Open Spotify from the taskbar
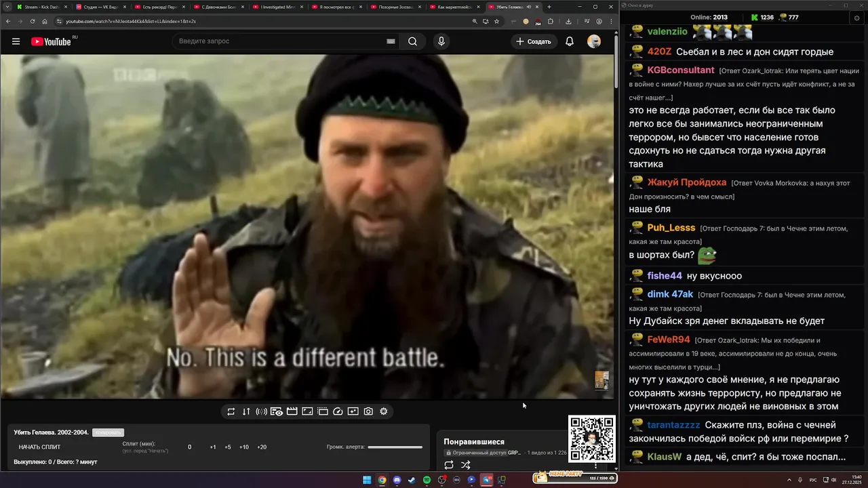This screenshot has height=488, width=868. click(x=427, y=480)
